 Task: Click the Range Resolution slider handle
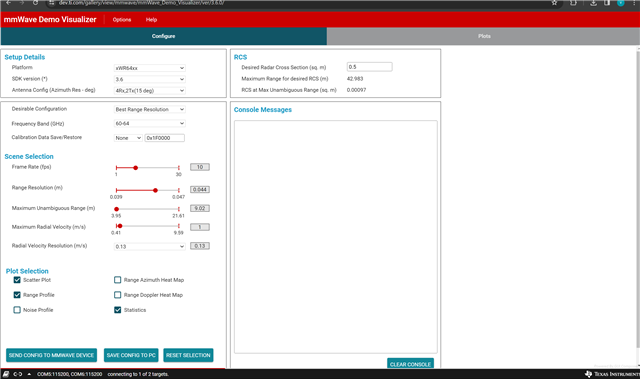[x=155, y=190]
